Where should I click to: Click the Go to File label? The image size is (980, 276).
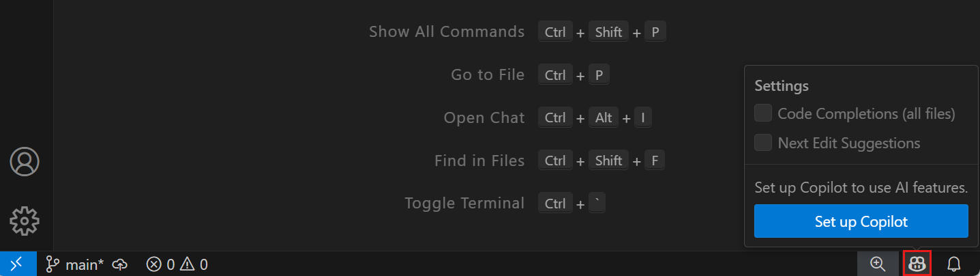[x=488, y=75]
